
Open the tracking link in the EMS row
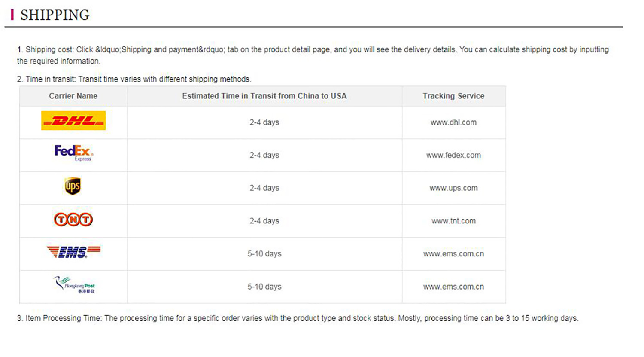453,254
